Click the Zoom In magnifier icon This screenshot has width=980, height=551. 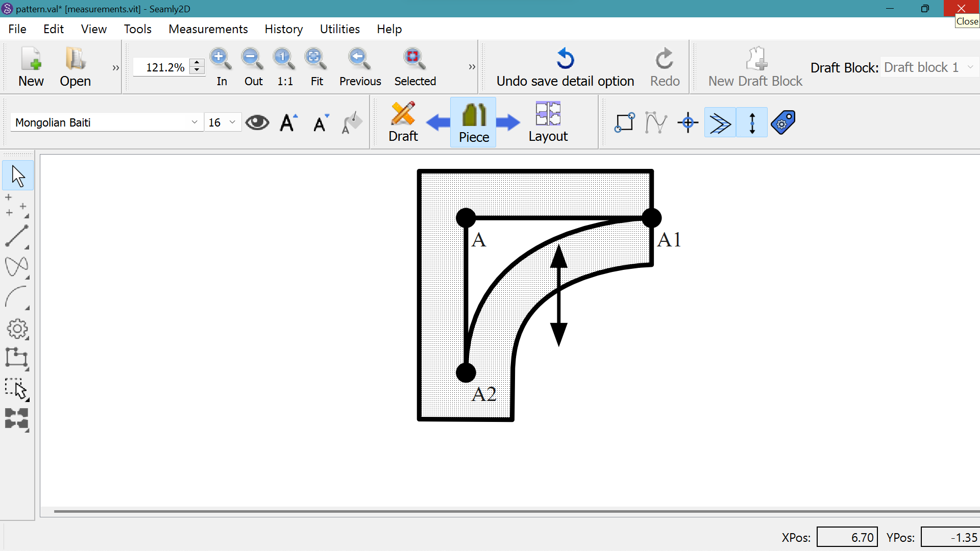coord(221,60)
